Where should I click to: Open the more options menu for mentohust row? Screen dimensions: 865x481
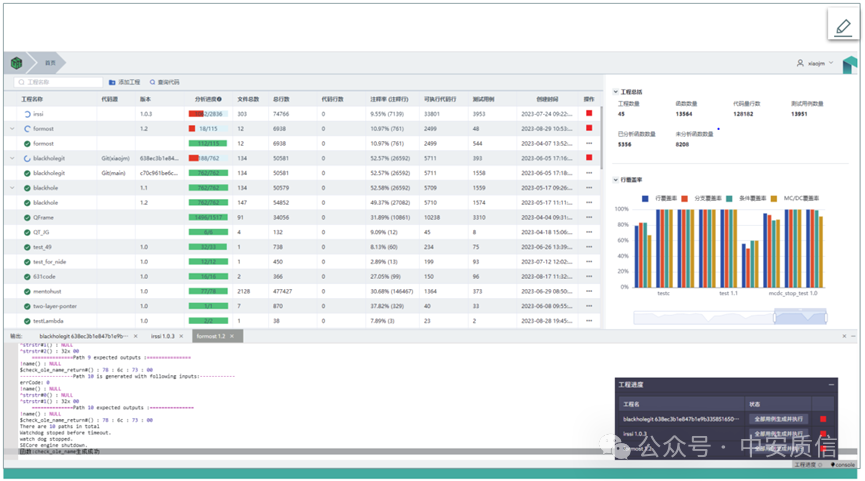589,291
